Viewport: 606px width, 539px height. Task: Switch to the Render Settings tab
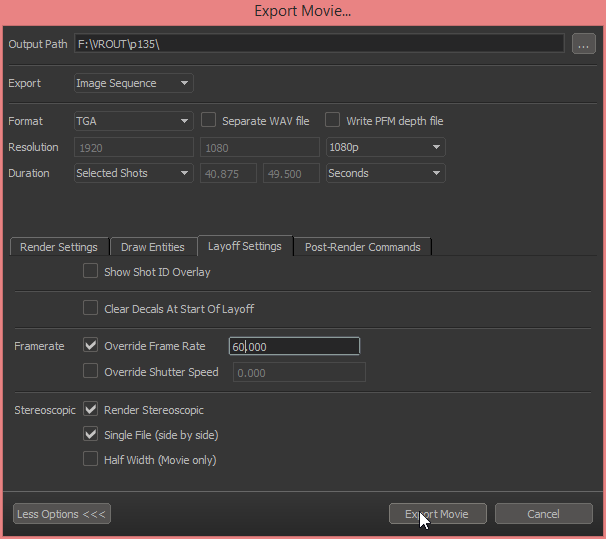[x=59, y=247]
